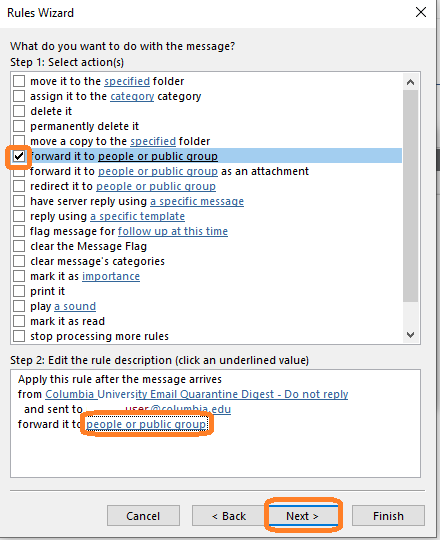The image size is (440, 540).
Task: Check 'clear the Message Flag' checkbox
Action: (x=19, y=246)
